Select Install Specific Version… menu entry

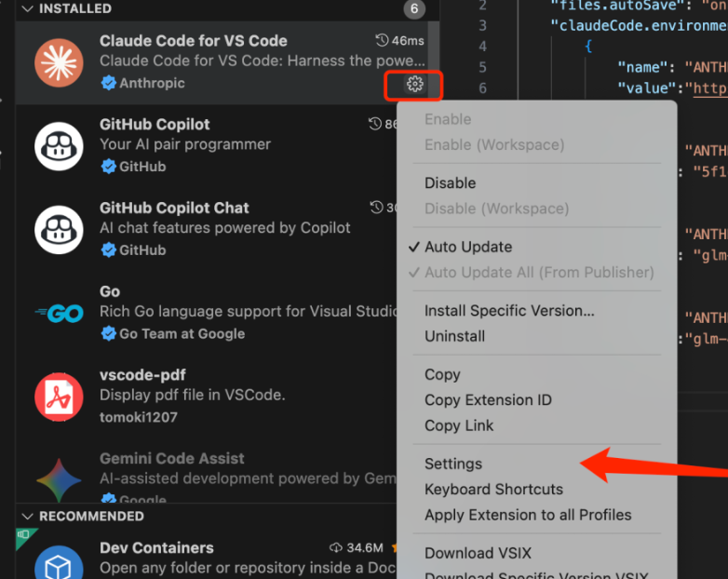(x=509, y=311)
